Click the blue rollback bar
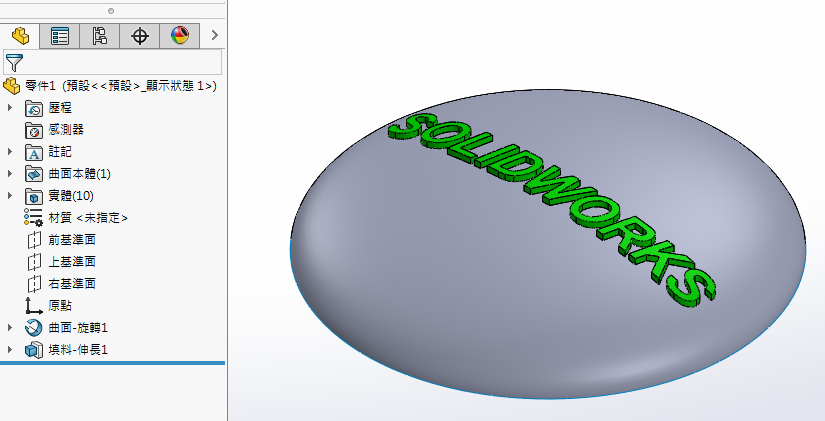The width and height of the screenshot is (825, 421). (113, 363)
